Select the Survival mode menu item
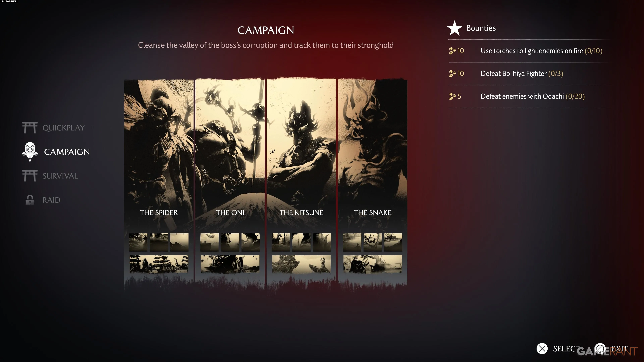 coord(60,176)
